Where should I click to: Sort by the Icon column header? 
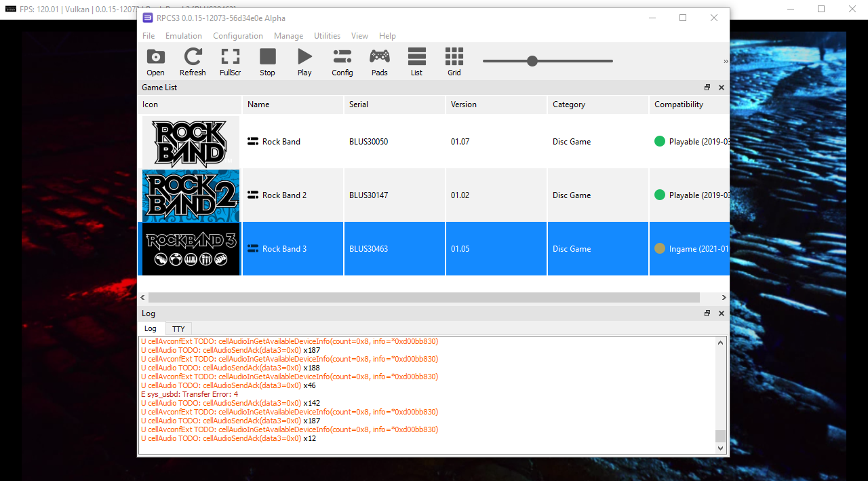click(190, 104)
